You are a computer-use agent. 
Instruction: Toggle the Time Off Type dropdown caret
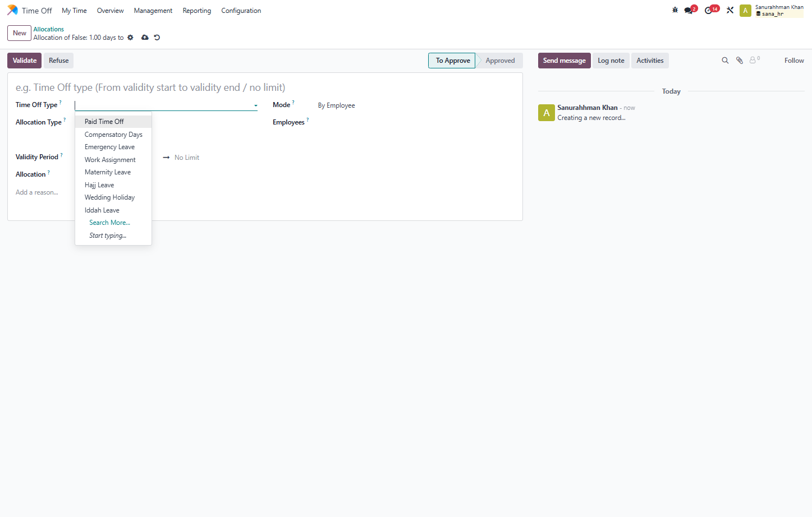[x=255, y=105]
